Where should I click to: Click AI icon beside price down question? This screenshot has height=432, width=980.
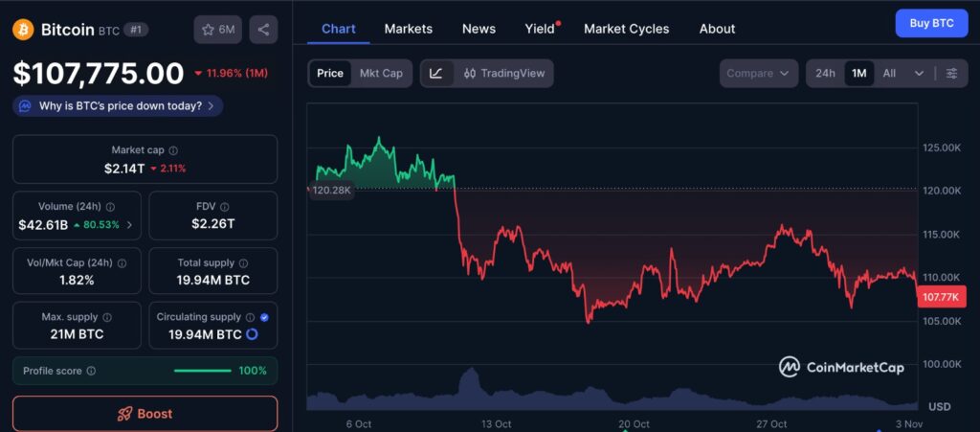(x=25, y=106)
